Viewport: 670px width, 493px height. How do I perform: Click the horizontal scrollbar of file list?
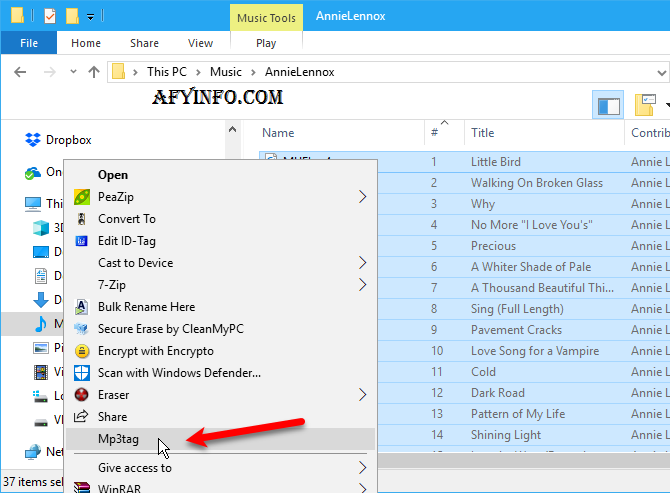click(523, 461)
